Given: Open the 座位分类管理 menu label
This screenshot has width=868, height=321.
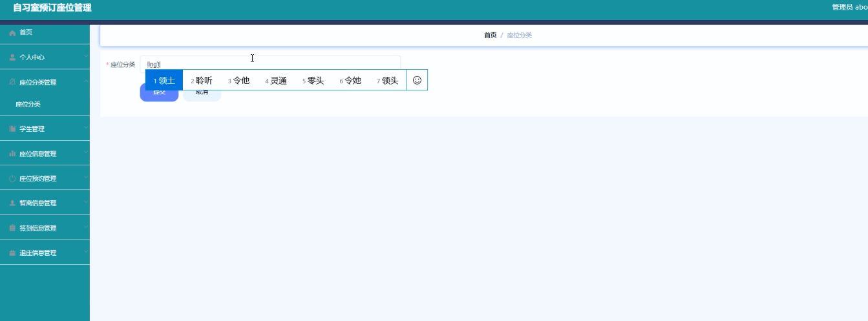Looking at the screenshot, I should point(37,82).
